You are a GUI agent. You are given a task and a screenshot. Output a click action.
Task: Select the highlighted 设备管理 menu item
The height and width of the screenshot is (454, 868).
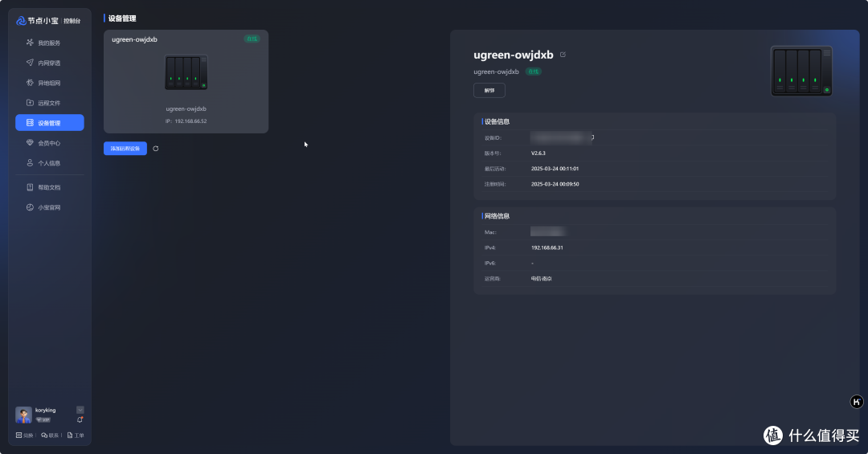pos(49,123)
